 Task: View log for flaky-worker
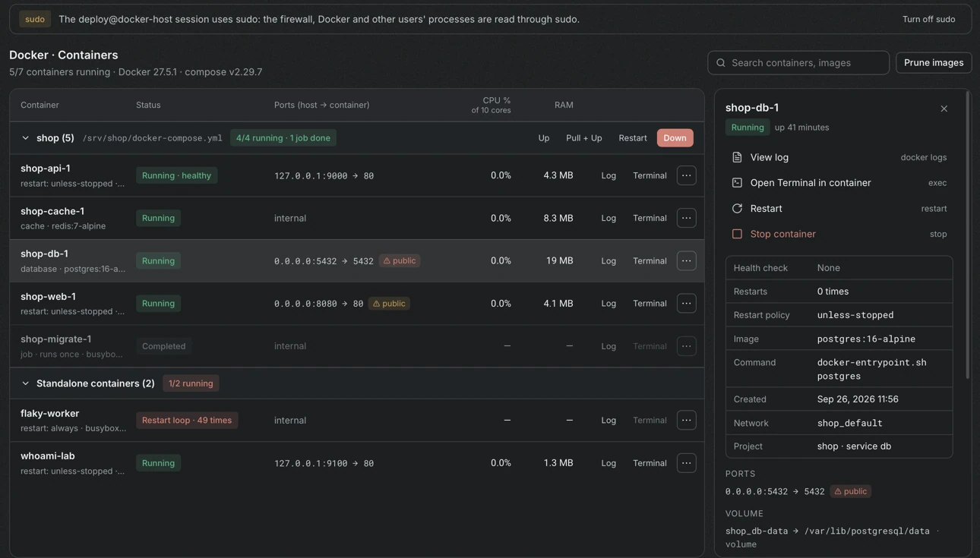click(x=609, y=420)
